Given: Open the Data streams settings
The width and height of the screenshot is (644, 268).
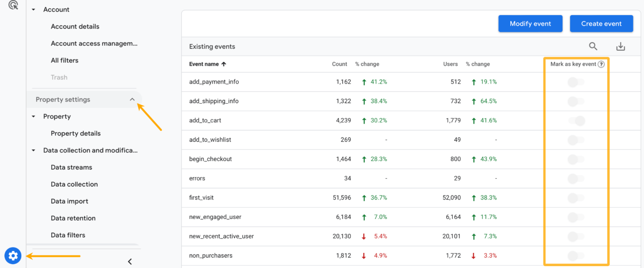Looking at the screenshot, I should 71,167.
